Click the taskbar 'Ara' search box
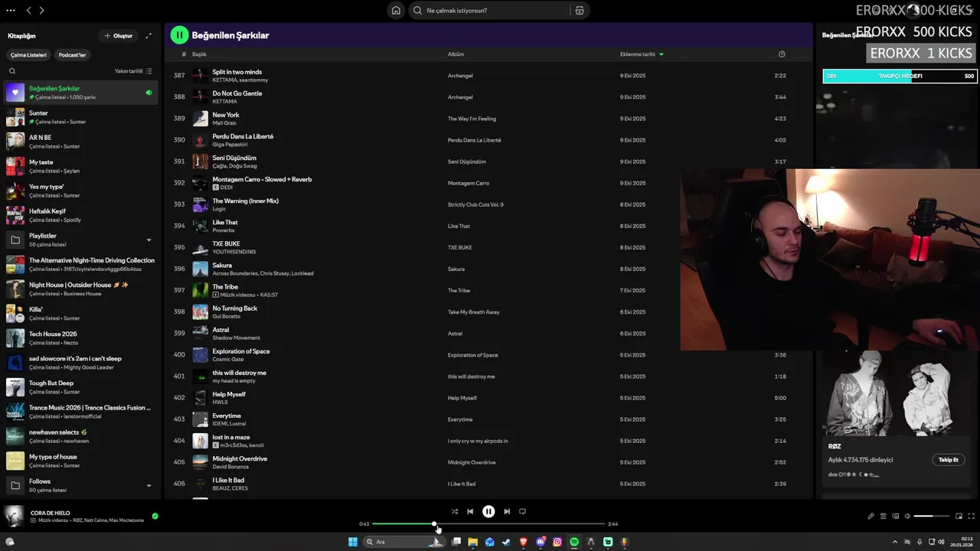This screenshot has height=551, width=980. (404, 542)
